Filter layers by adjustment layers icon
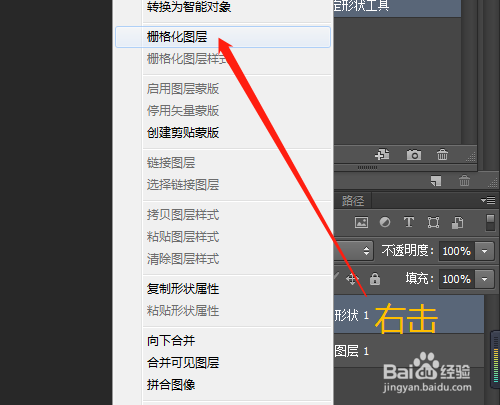This screenshot has height=405, width=500. 385,222
